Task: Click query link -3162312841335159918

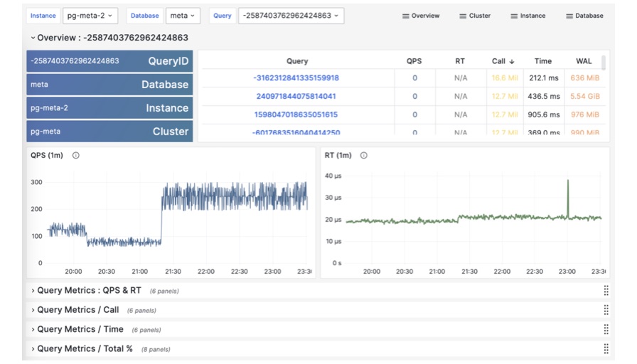Action: (x=296, y=78)
